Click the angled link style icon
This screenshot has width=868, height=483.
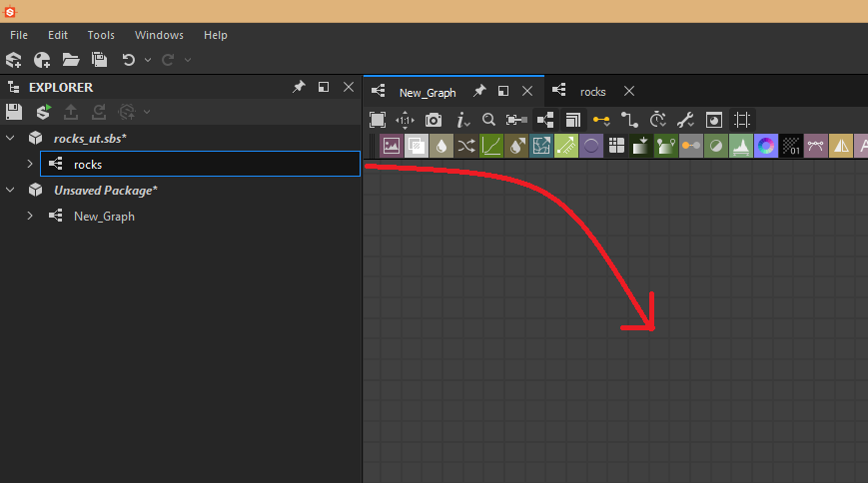(x=629, y=120)
